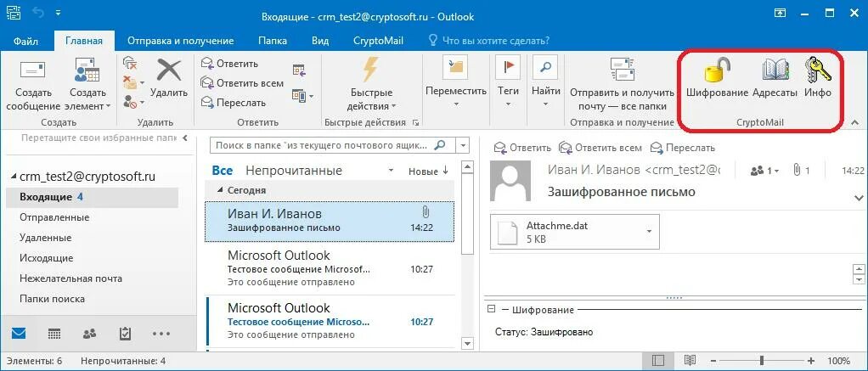Collapse the Шифрование section in reading pane

click(490, 310)
